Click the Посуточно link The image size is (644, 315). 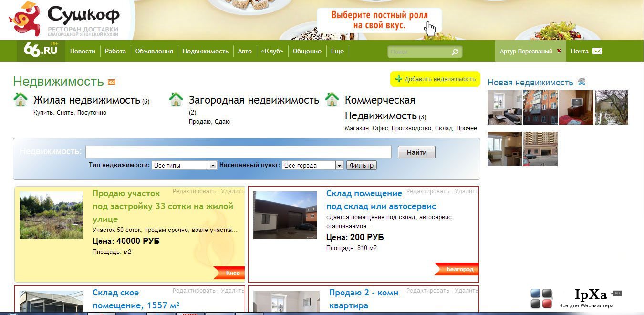(92, 113)
